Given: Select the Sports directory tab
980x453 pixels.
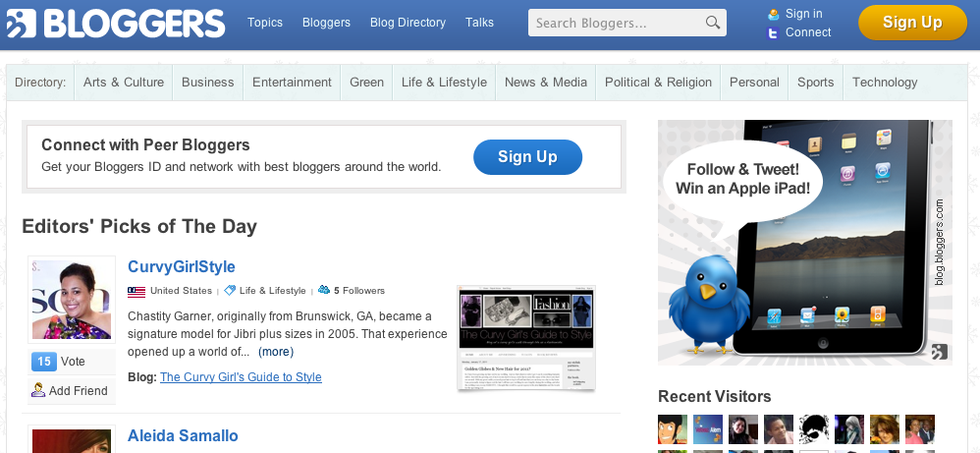Looking at the screenshot, I should [x=816, y=83].
